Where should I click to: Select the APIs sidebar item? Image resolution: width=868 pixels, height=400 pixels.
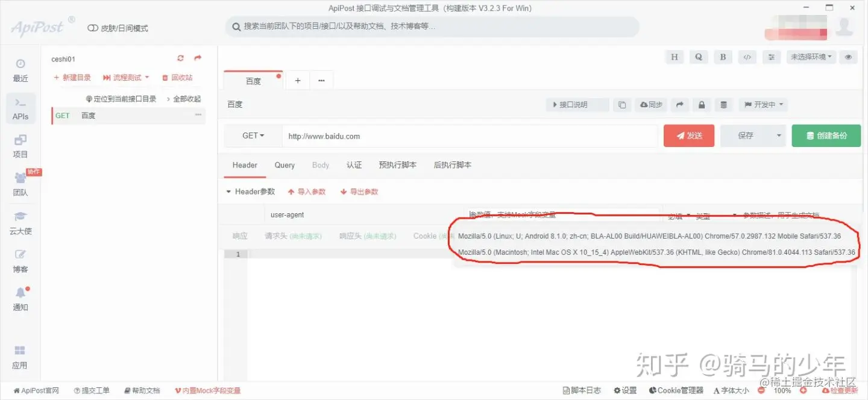pyautogui.click(x=20, y=109)
